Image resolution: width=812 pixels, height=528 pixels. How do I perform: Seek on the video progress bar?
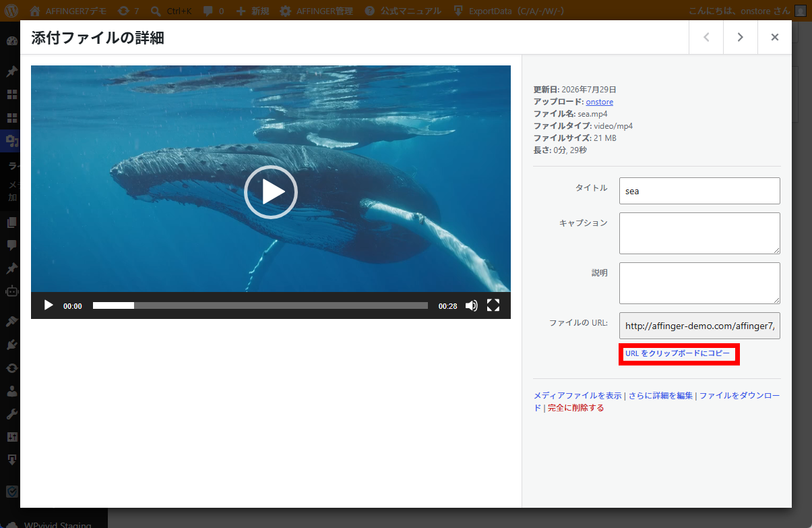pos(260,305)
